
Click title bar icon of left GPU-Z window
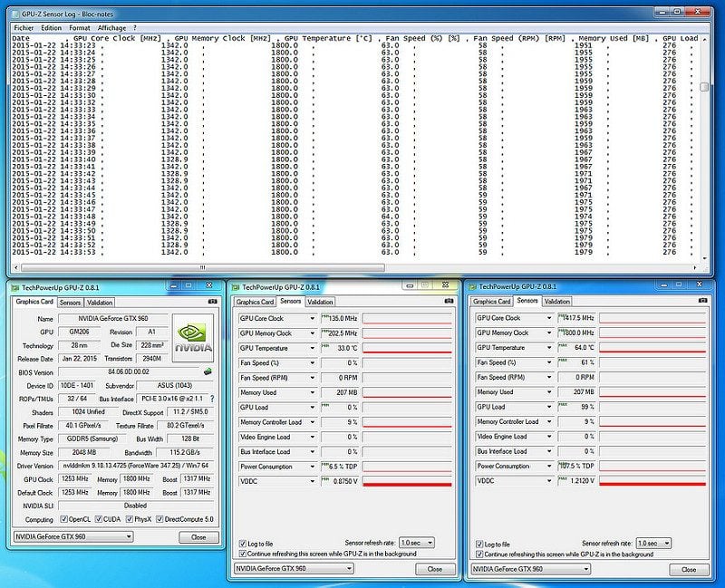coord(15,287)
